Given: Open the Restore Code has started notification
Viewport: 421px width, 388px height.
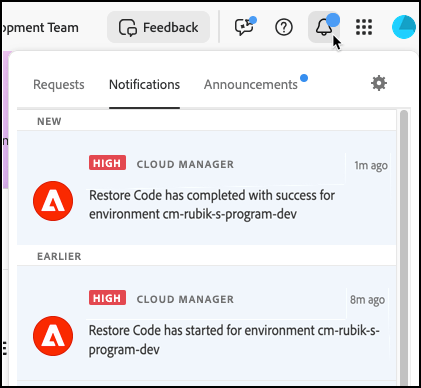Looking at the screenshot, I should (206, 323).
